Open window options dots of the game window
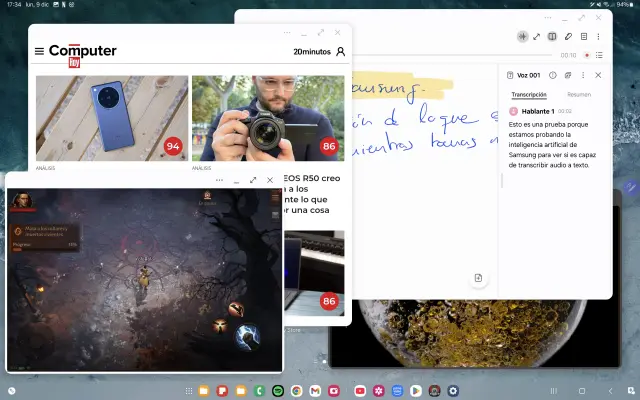 pos(219,180)
